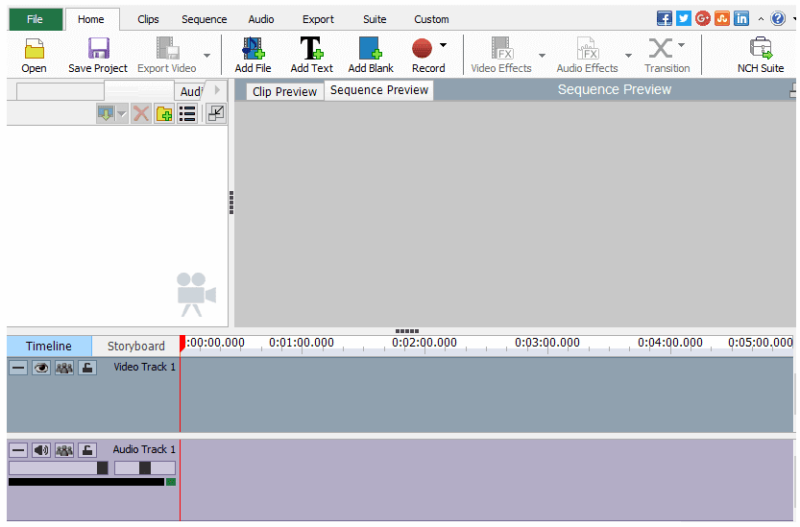Click the Add Blank clip icon
800x527 pixels.
pos(370,48)
